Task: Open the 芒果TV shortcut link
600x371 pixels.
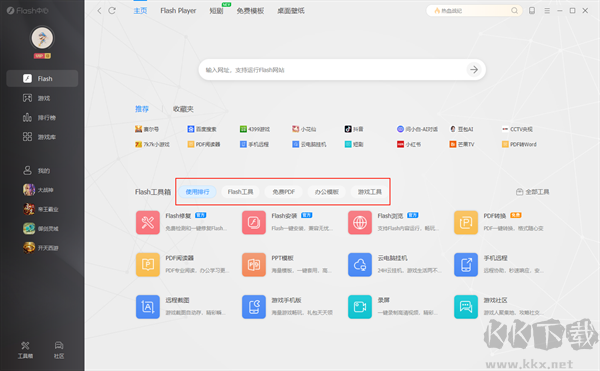Action: [x=462, y=144]
